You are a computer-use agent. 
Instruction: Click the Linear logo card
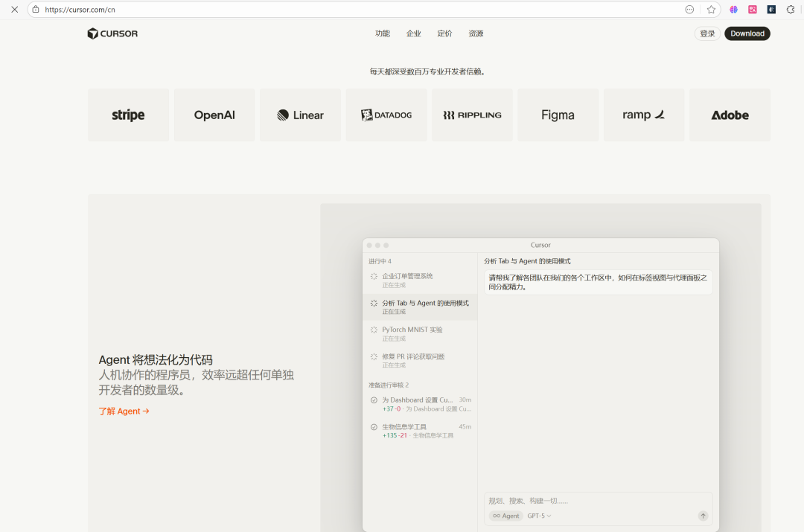tap(301, 115)
